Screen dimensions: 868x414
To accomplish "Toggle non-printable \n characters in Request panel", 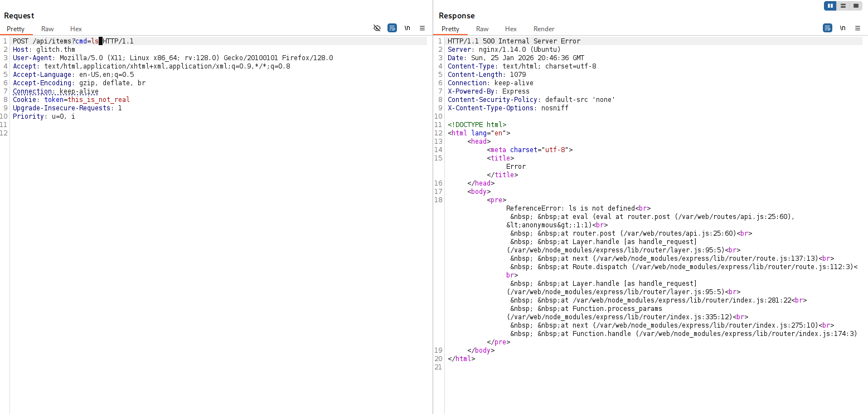I will pyautogui.click(x=408, y=28).
